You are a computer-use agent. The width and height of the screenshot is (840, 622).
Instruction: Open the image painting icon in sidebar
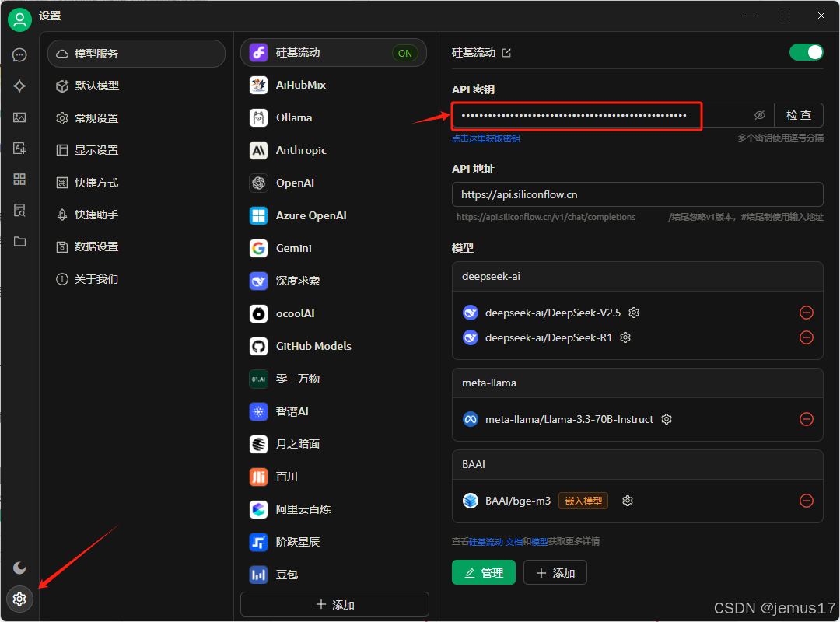19,117
